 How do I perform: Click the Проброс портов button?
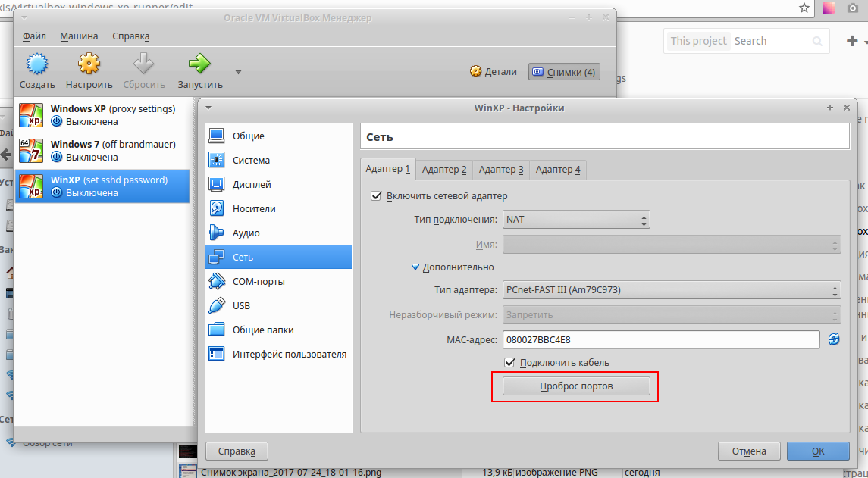[x=576, y=386]
